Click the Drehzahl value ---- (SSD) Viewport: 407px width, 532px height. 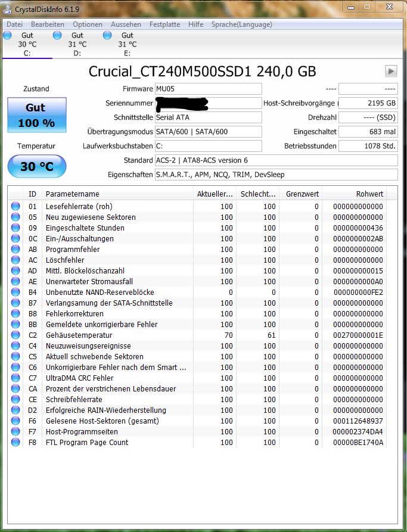click(x=368, y=117)
